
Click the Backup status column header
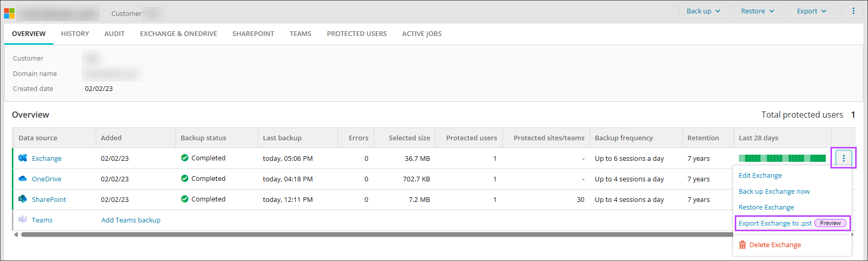(x=203, y=138)
